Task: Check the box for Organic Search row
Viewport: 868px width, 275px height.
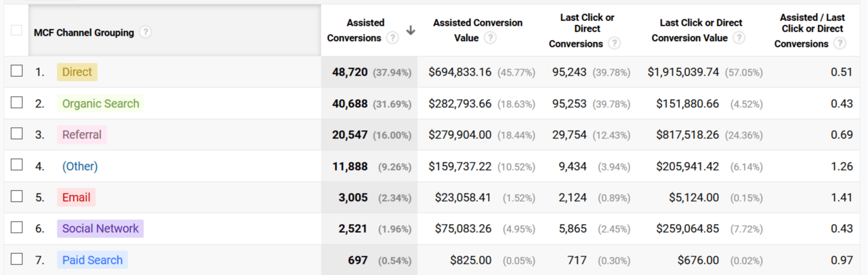Action: (x=17, y=103)
